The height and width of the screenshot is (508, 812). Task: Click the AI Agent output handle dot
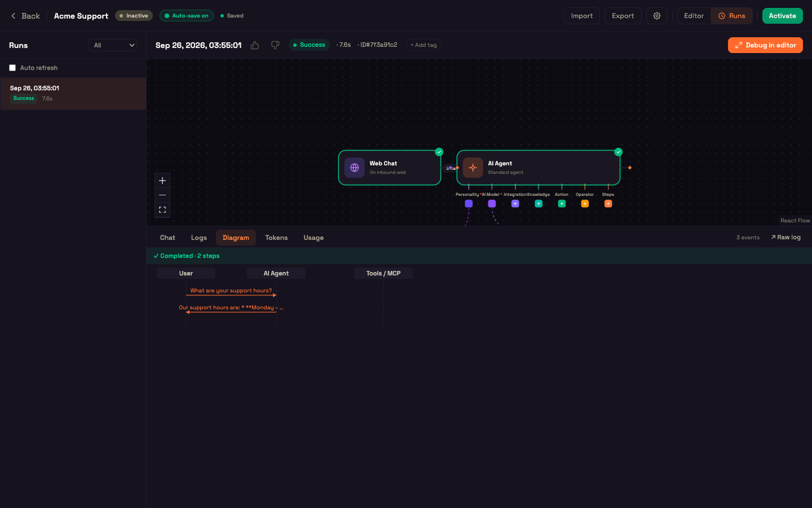630,168
